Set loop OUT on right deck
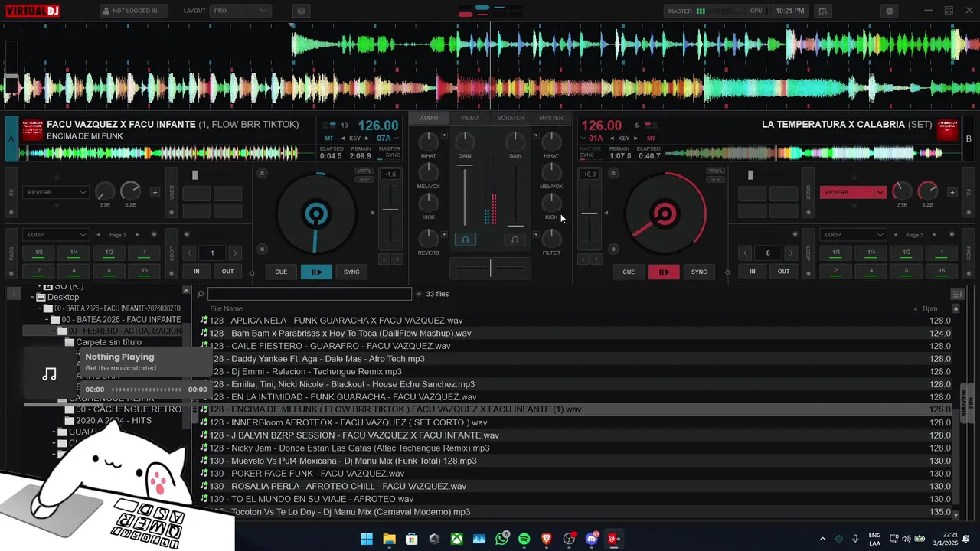This screenshot has width=980, height=551. pyautogui.click(x=783, y=272)
